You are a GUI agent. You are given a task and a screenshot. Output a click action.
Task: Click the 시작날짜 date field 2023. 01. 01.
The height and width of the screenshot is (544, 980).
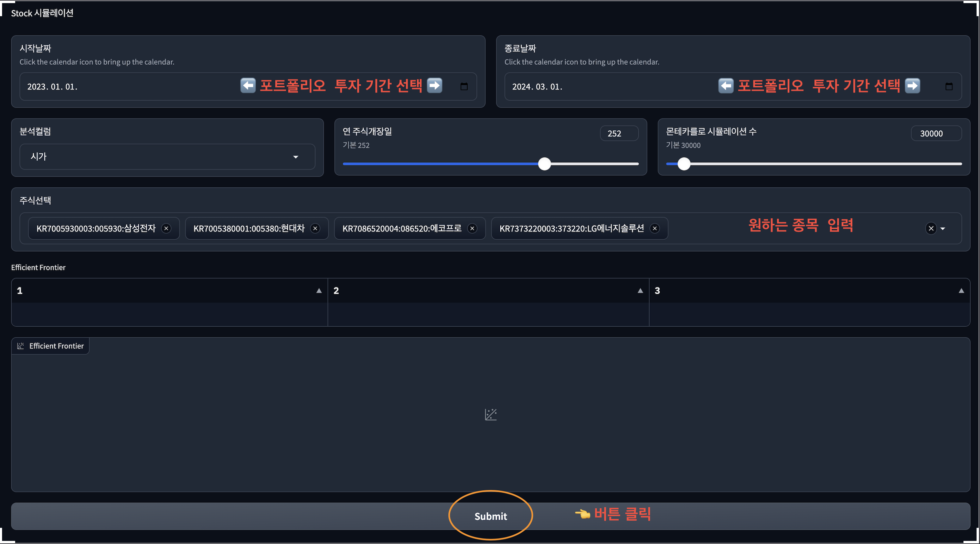click(53, 87)
